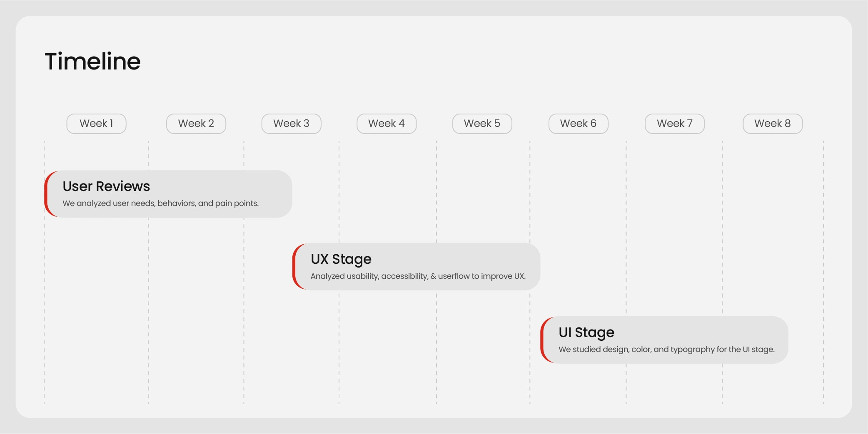This screenshot has width=868, height=434.
Task: Select the Week 2 pill
Action: (x=196, y=124)
